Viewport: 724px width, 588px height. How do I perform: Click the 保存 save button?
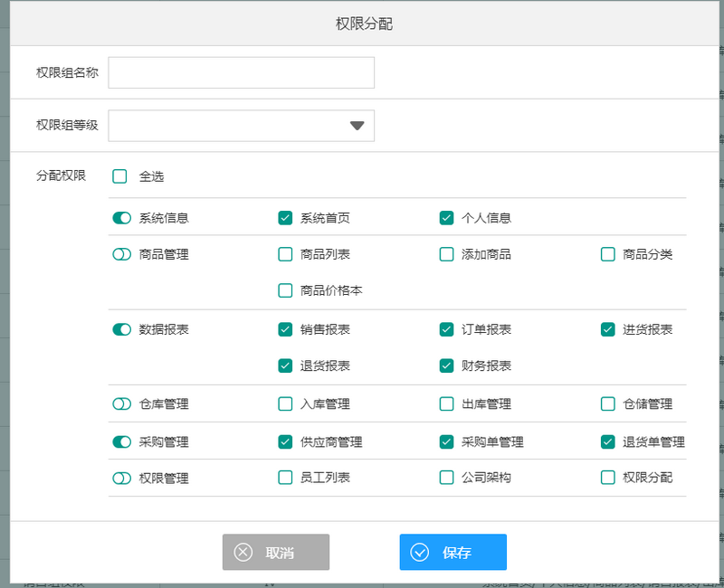tap(452, 552)
